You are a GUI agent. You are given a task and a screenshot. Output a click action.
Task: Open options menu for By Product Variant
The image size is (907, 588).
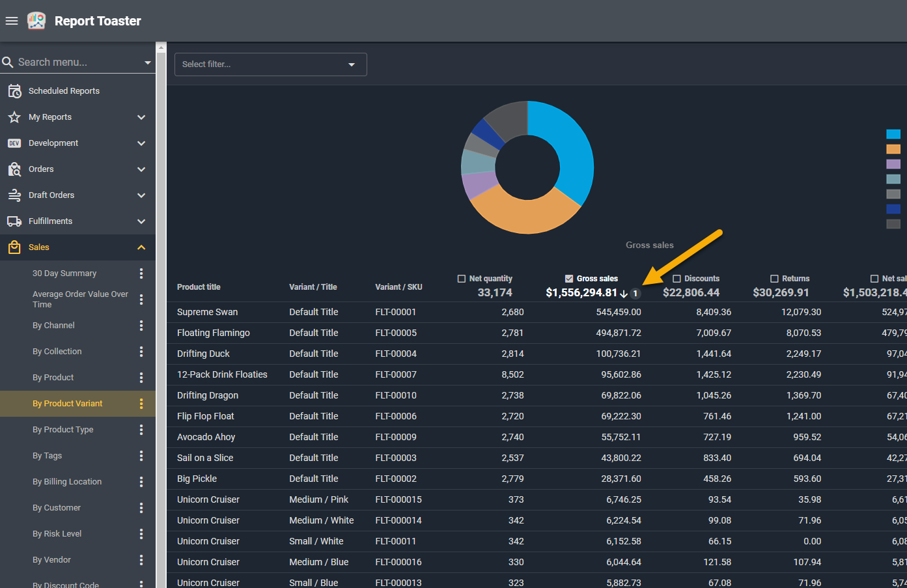pyautogui.click(x=141, y=404)
